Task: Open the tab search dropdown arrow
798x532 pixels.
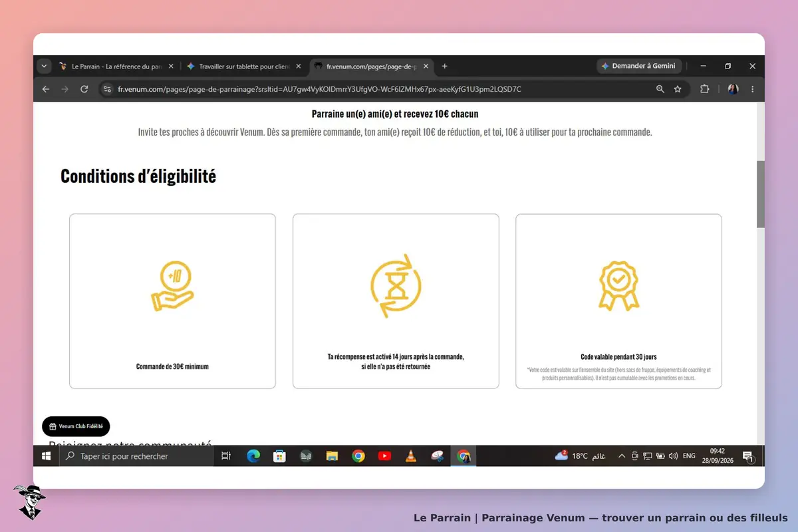Action: click(45, 66)
